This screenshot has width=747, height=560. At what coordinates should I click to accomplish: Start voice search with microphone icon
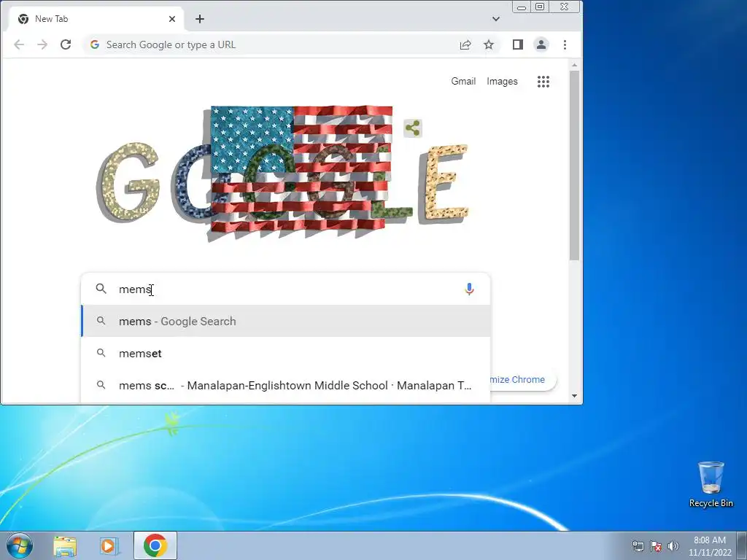pos(469,289)
